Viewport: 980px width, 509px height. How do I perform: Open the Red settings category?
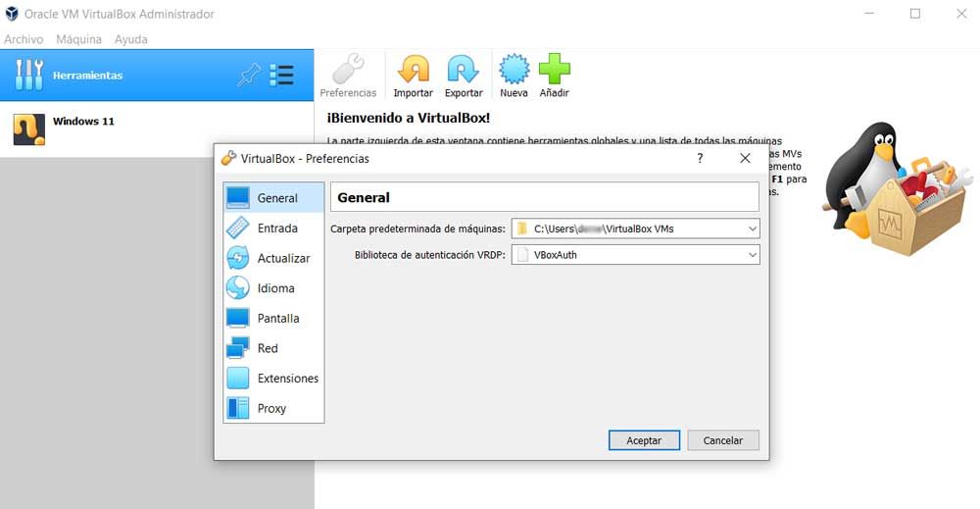click(x=273, y=348)
